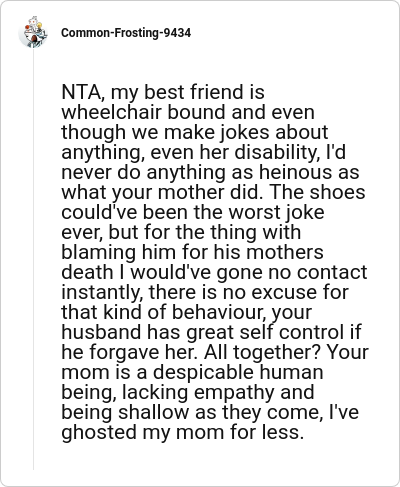Click the word "despicable" in the comment
Screen dimensions: 400x487
(203, 373)
